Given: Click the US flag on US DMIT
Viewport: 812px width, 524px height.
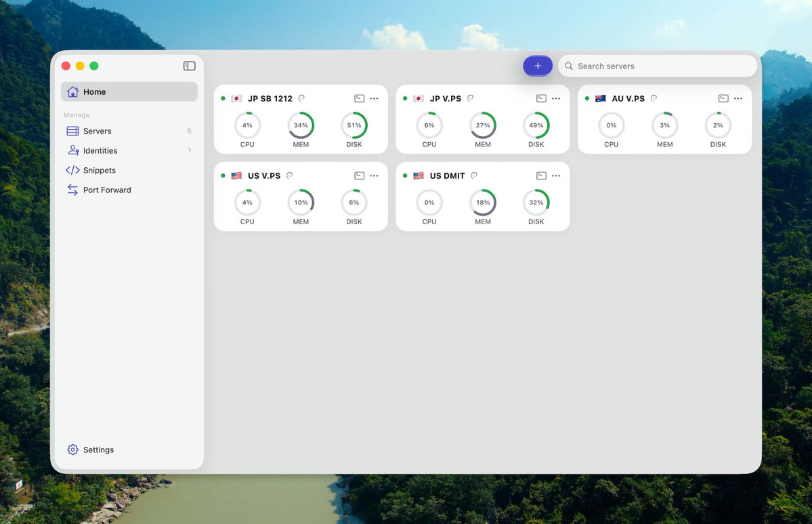Looking at the screenshot, I should (x=419, y=175).
